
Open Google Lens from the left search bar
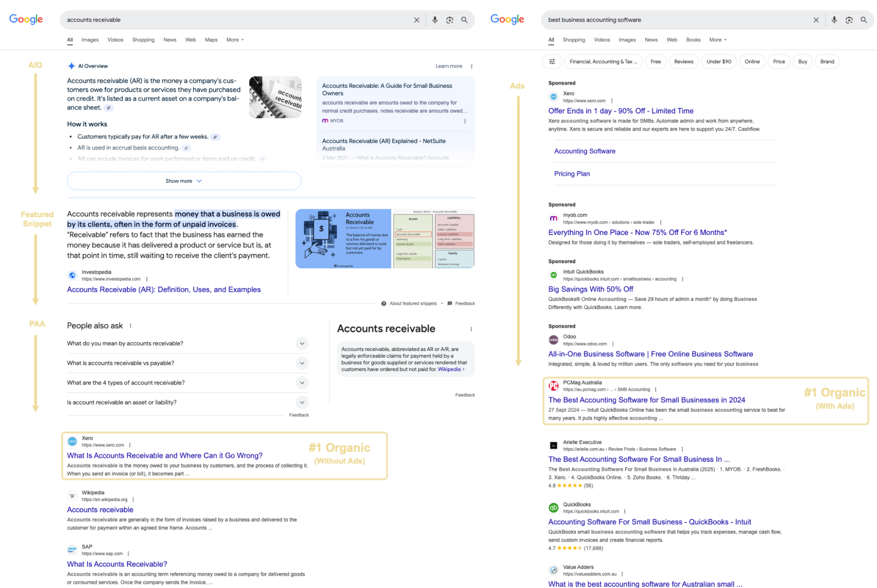(449, 20)
